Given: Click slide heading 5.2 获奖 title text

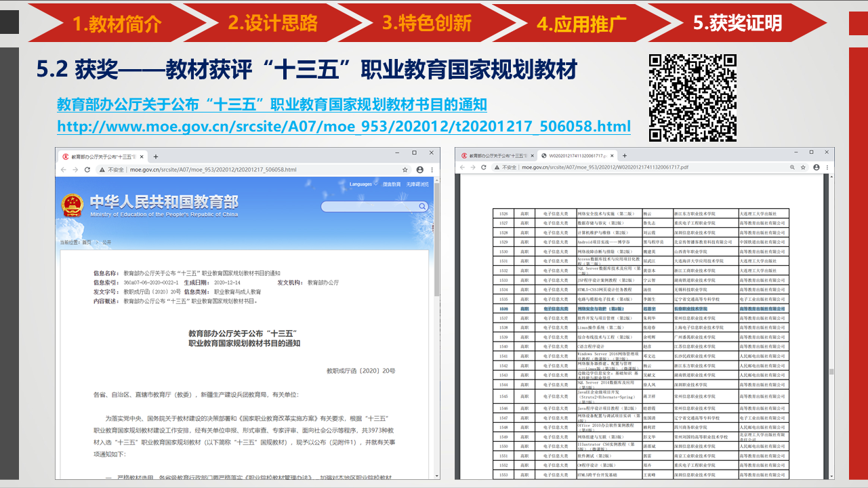Looking at the screenshot, I should coord(307,69).
